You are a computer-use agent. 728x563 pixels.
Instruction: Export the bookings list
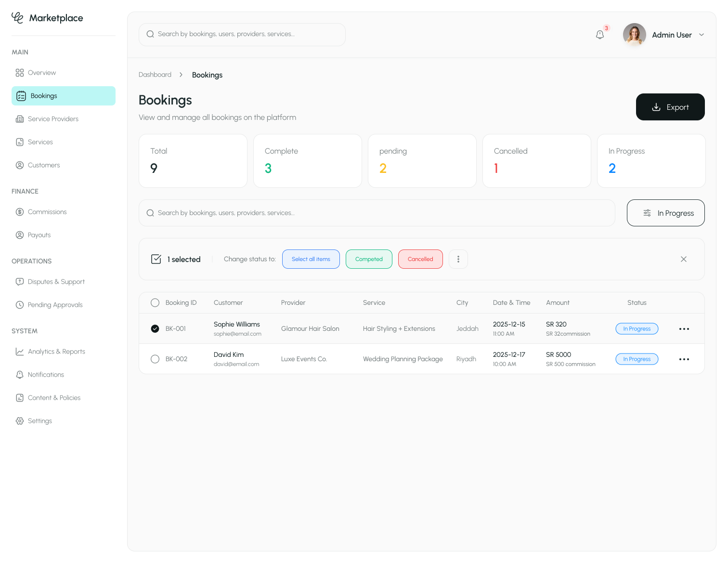click(670, 107)
